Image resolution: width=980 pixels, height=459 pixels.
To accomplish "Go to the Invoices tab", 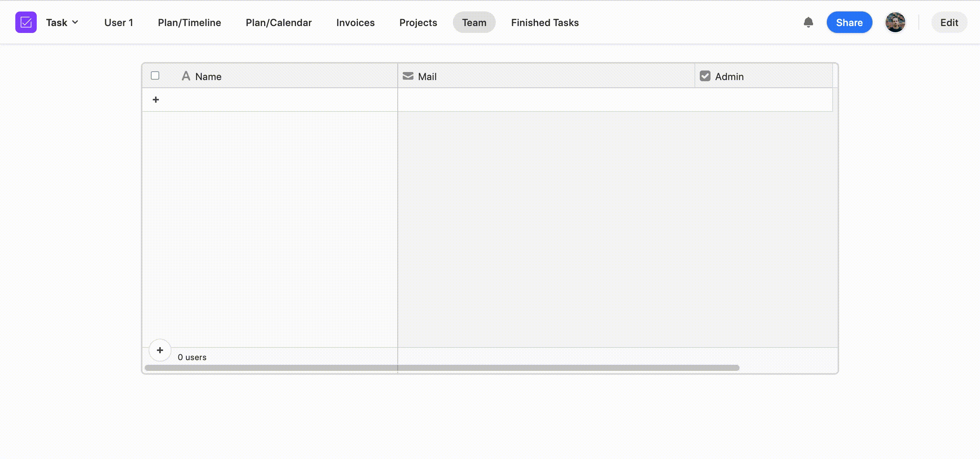I will [355, 23].
